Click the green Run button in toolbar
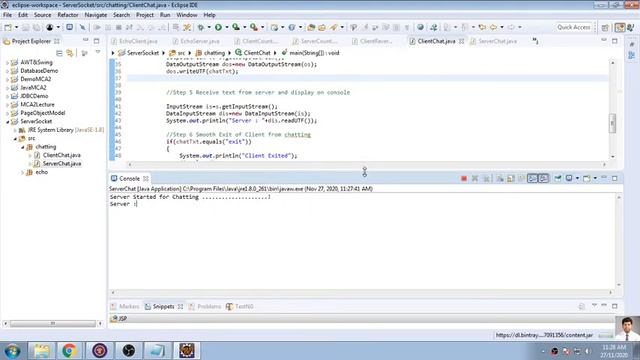This screenshot has height=360, width=640. pos(218,27)
